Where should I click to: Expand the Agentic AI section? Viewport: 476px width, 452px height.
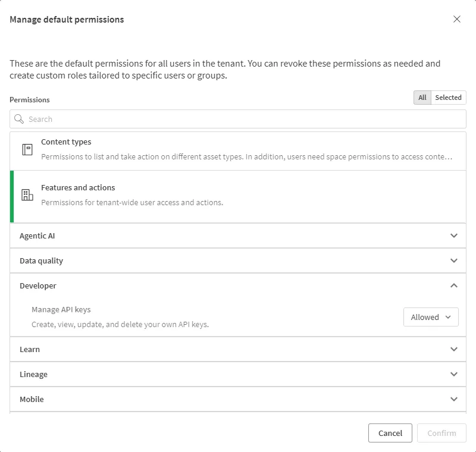click(237, 236)
